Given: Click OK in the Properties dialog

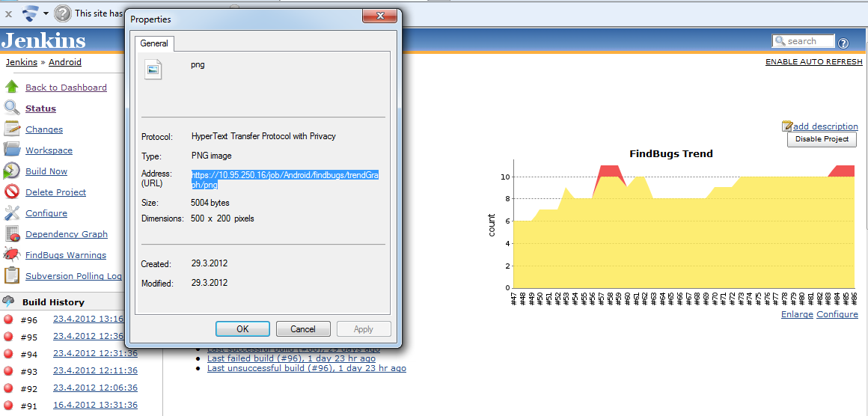Looking at the screenshot, I should point(242,328).
